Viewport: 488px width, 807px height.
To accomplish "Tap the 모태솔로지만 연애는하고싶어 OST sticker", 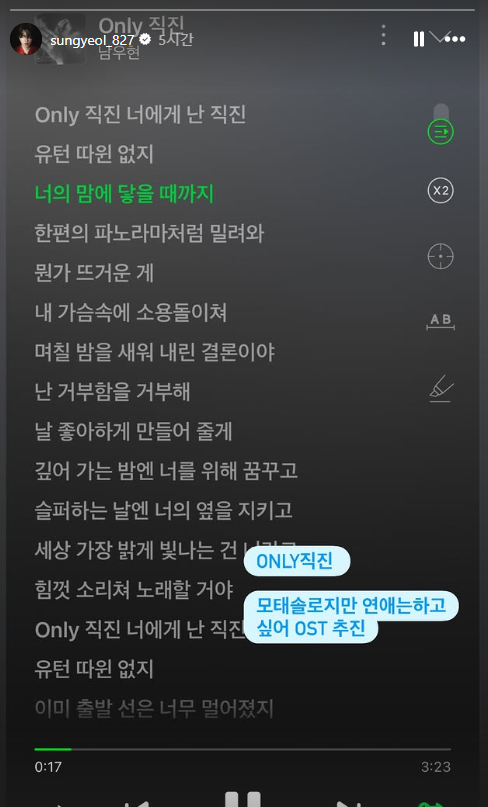I will coord(351,617).
